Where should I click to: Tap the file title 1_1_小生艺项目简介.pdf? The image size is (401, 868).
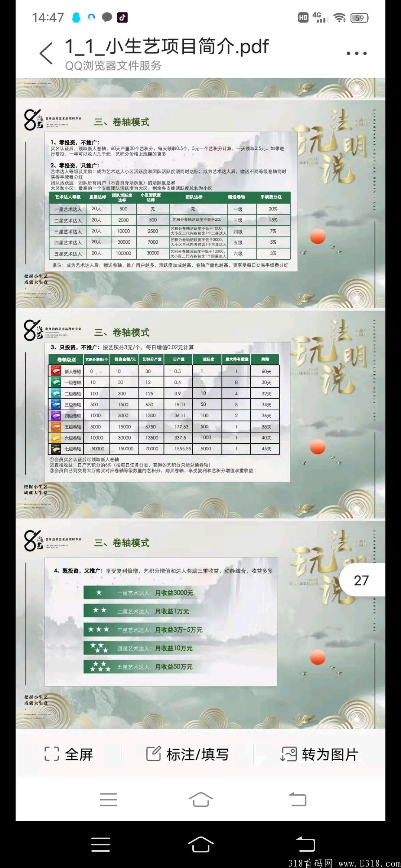(x=166, y=46)
